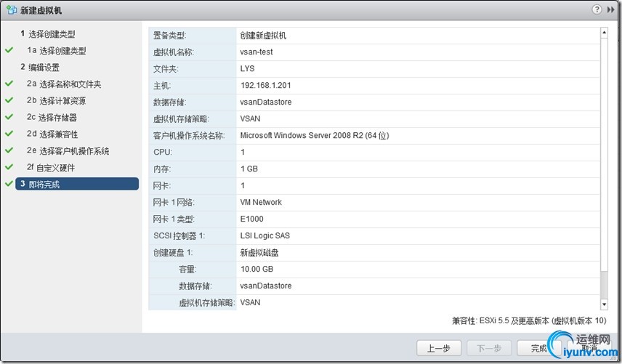Select the network value VM Network

(x=261, y=202)
